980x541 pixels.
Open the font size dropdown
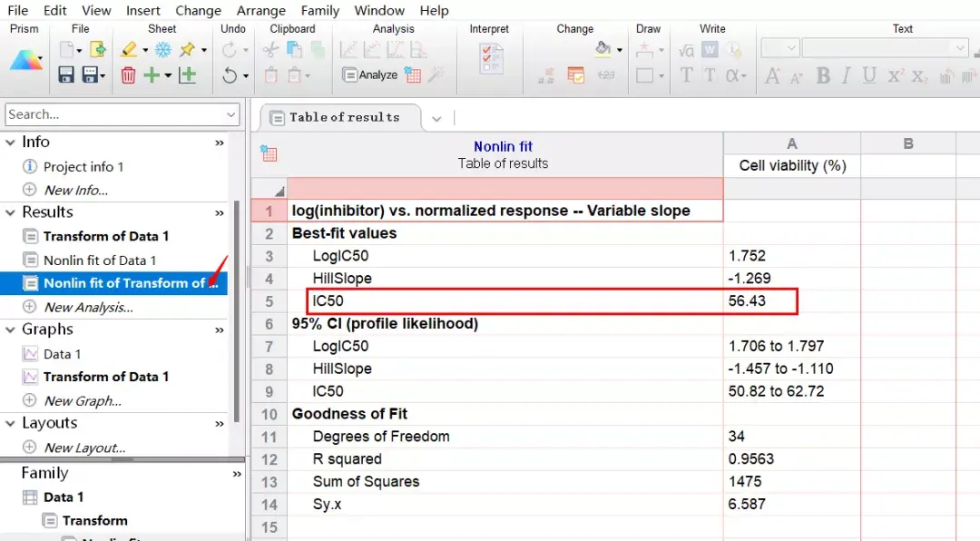tap(790, 48)
